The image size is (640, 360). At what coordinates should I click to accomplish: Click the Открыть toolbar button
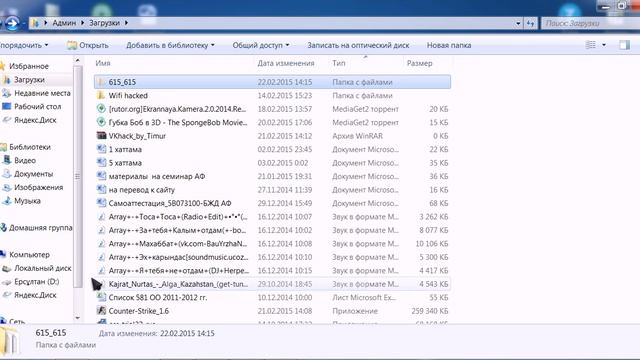click(88, 45)
